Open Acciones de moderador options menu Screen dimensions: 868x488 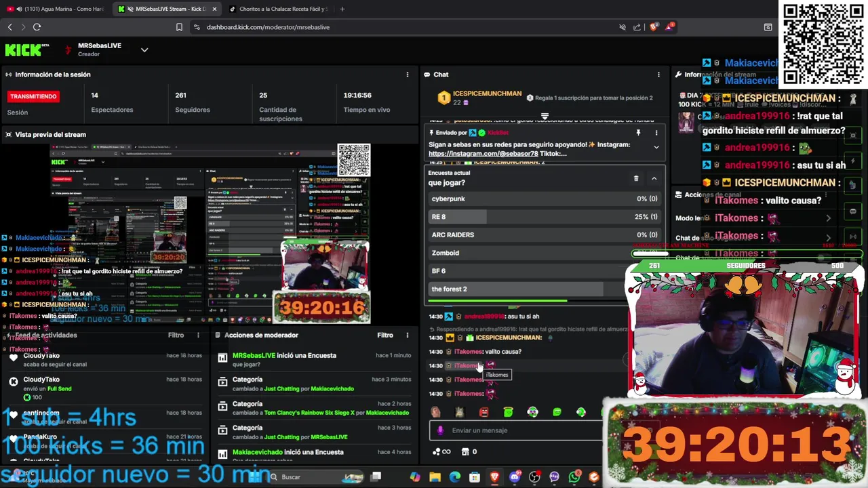click(408, 335)
